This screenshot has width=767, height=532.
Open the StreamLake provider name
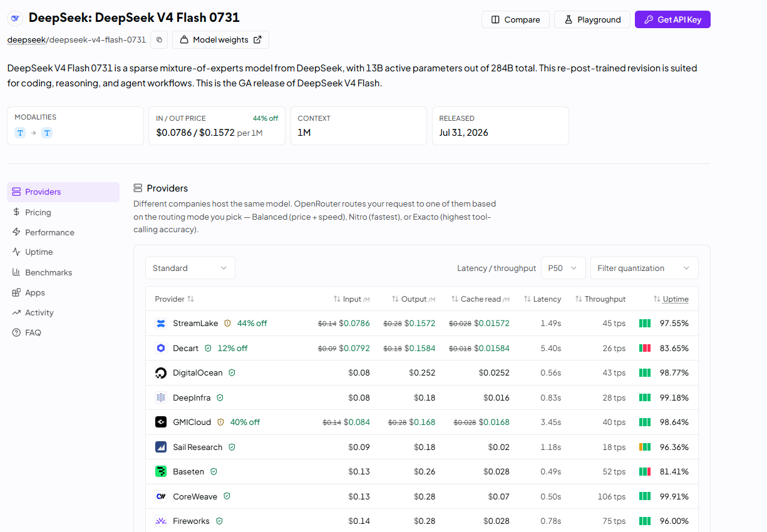pyautogui.click(x=195, y=324)
